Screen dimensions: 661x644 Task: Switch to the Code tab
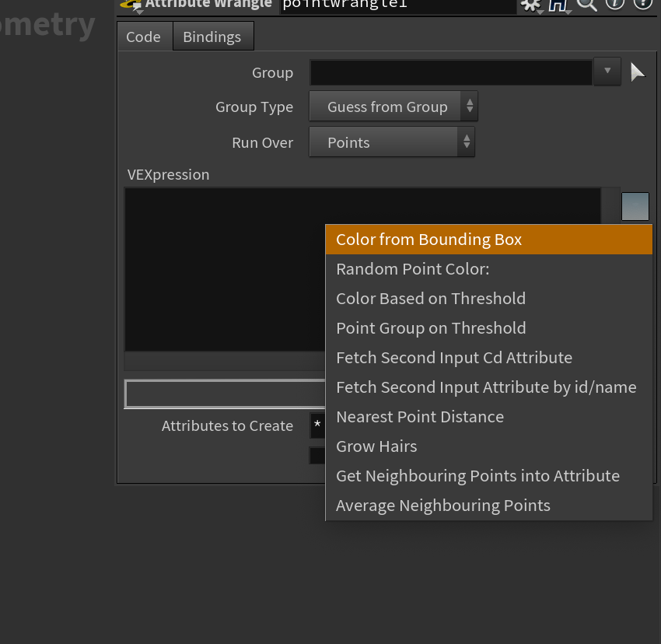(143, 37)
